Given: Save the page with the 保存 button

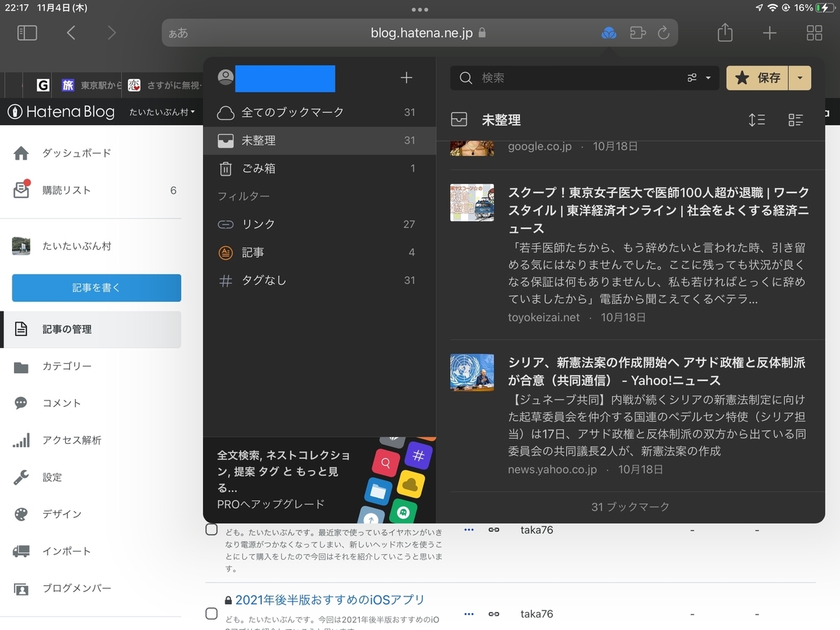Looking at the screenshot, I should (758, 78).
